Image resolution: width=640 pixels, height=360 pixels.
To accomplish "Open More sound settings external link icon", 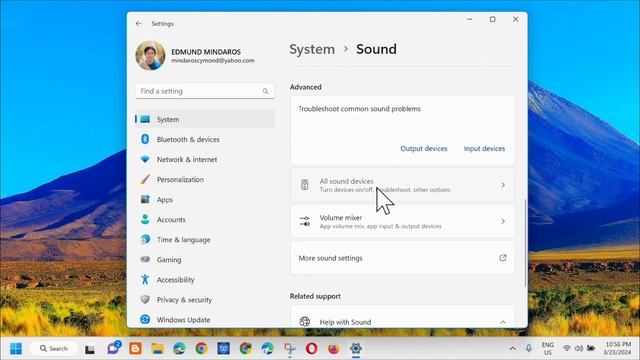I will tap(503, 258).
